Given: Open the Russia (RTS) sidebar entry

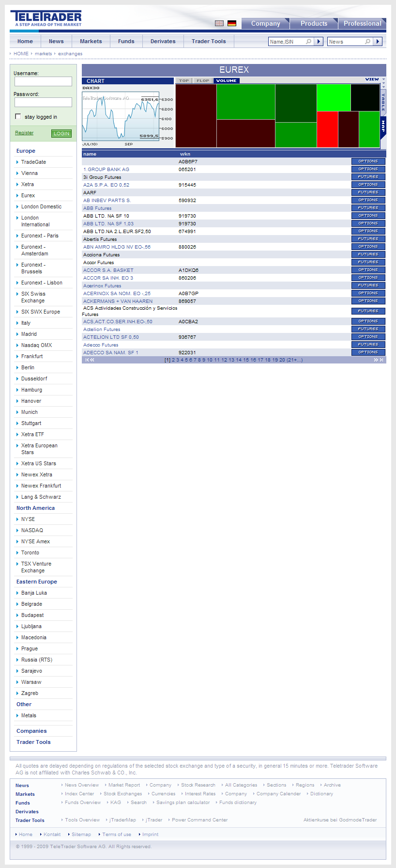Looking at the screenshot, I should pyautogui.click(x=37, y=660).
